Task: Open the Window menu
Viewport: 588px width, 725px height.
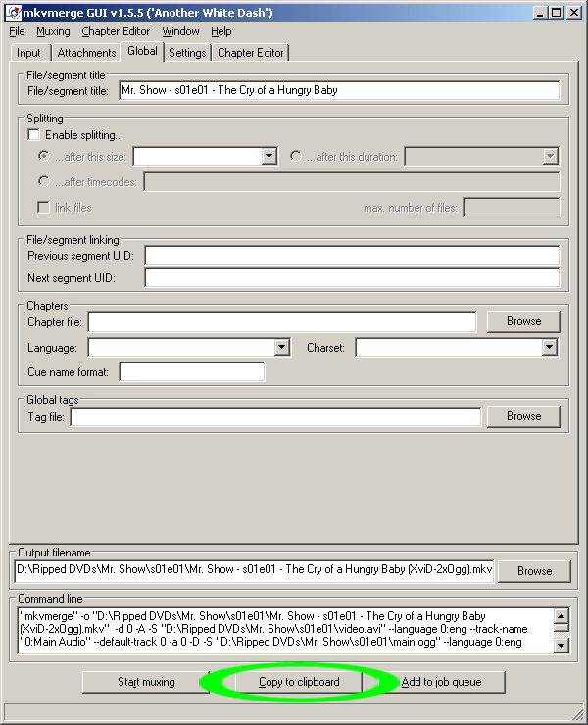Action: (x=180, y=31)
